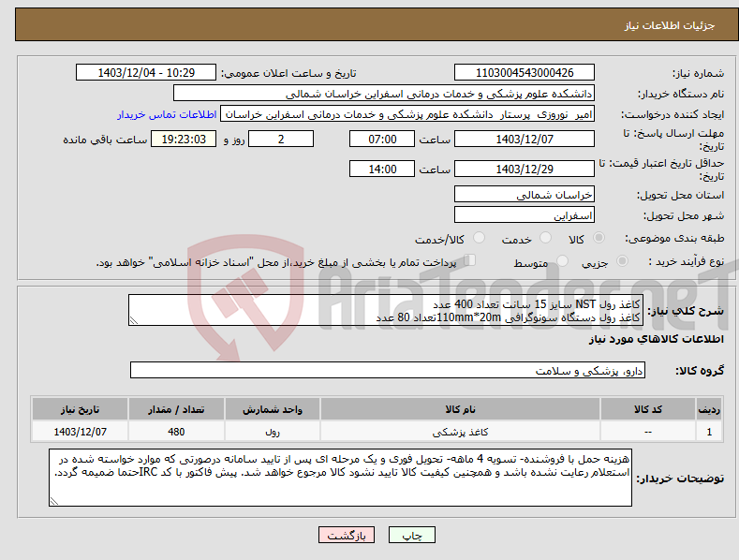This screenshot has width=739, height=560.
Task: Click the validity time 14:00 field
Action: [x=382, y=169]
